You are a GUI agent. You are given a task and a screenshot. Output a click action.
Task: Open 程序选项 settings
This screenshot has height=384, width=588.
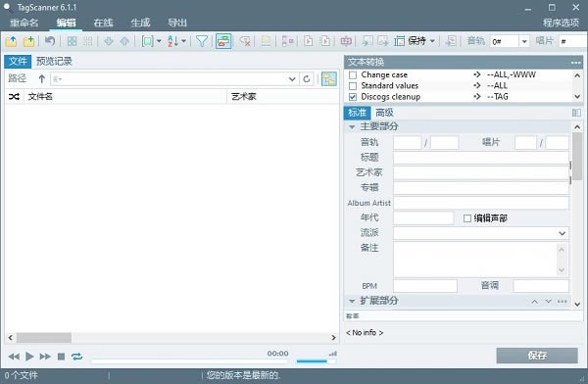tap(561, 23)
